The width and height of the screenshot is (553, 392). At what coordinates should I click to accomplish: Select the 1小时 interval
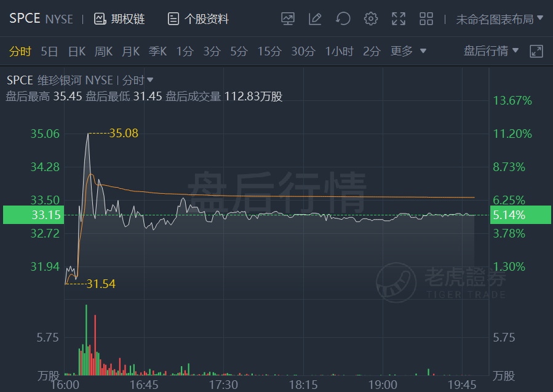click(339, 52)
